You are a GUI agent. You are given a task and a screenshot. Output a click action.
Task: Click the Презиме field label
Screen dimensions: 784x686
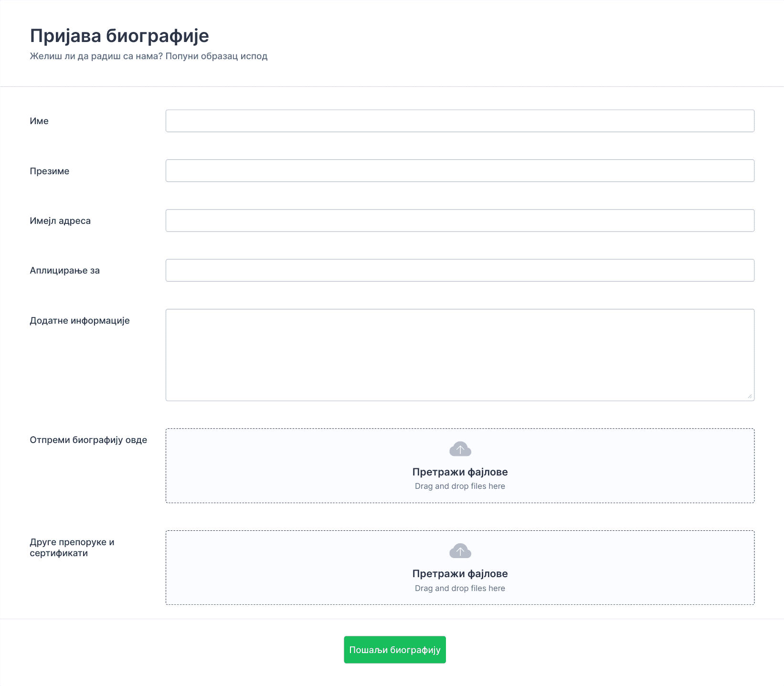[x=50, y=171]
